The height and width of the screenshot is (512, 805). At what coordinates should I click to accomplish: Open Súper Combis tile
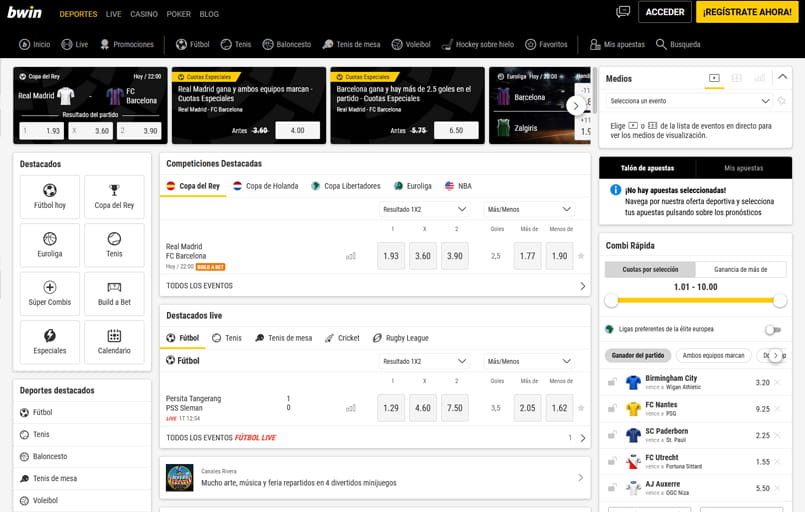click(x=50, y=294)
